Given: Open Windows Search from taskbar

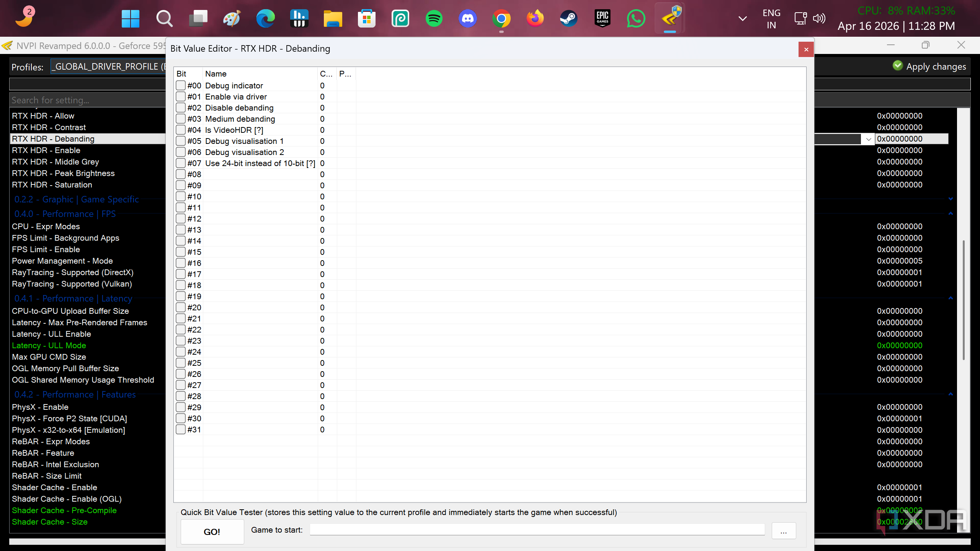Looking at the screenshot, I should tap(164, 19).
